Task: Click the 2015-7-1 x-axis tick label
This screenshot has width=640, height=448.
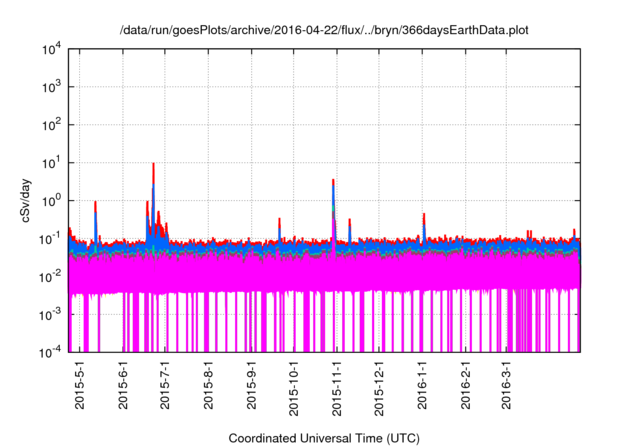Action: 167,385
